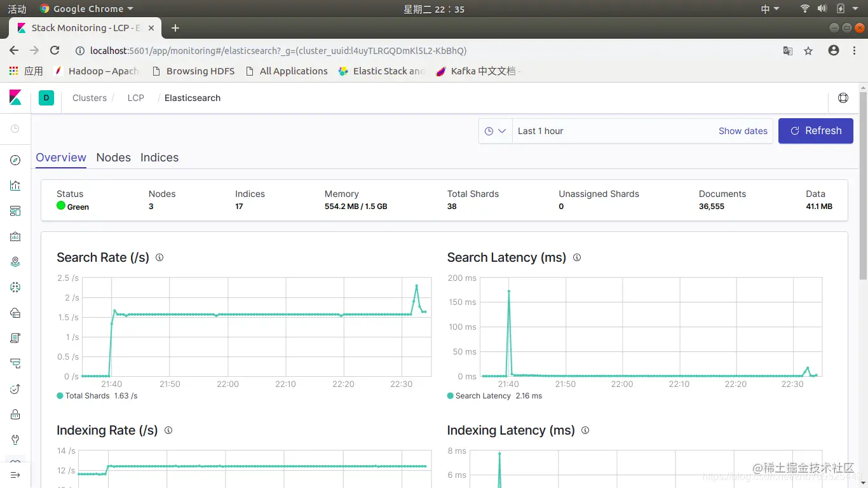Open Logs from the sidebar
Image resolution: width=868 pixels, height=488 pixels.
tap(15, 338)
